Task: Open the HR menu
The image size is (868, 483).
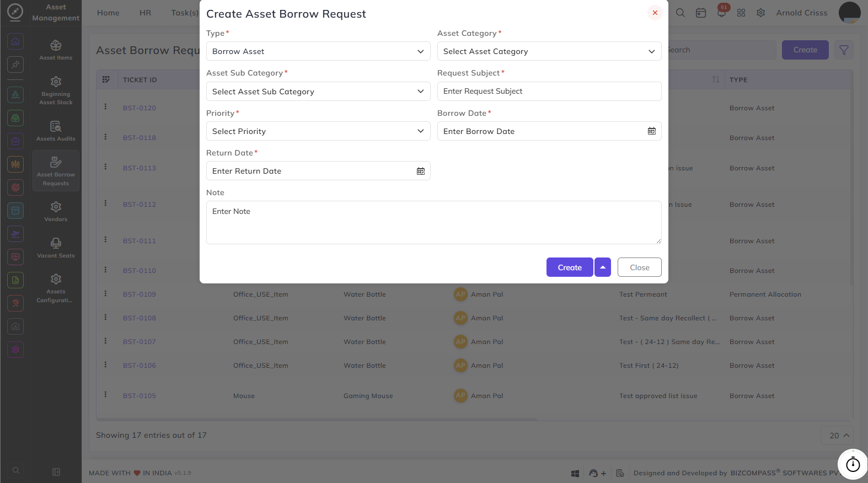Action: 146,13
